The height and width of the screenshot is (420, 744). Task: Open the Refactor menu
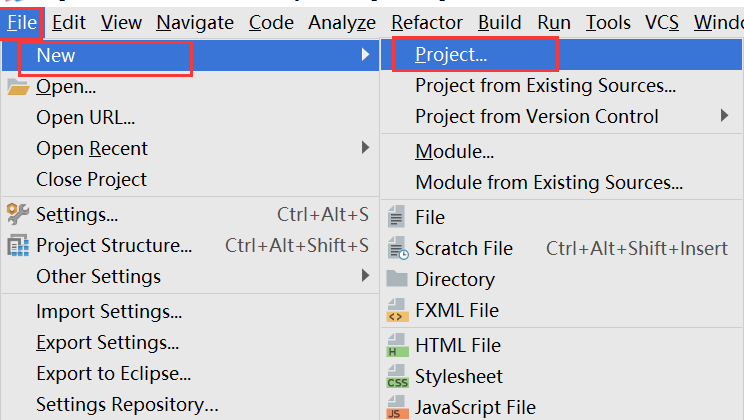click(x=427, y=22)
